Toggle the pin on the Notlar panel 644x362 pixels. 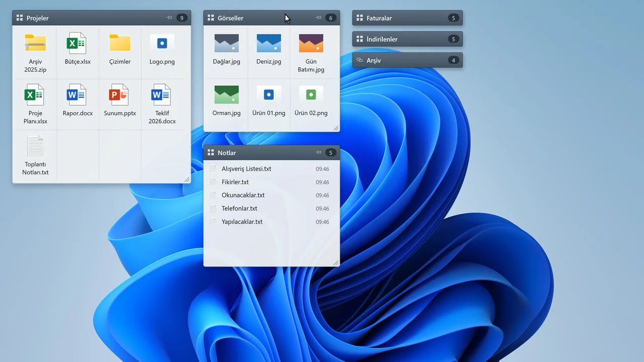(x=318, y=152)
